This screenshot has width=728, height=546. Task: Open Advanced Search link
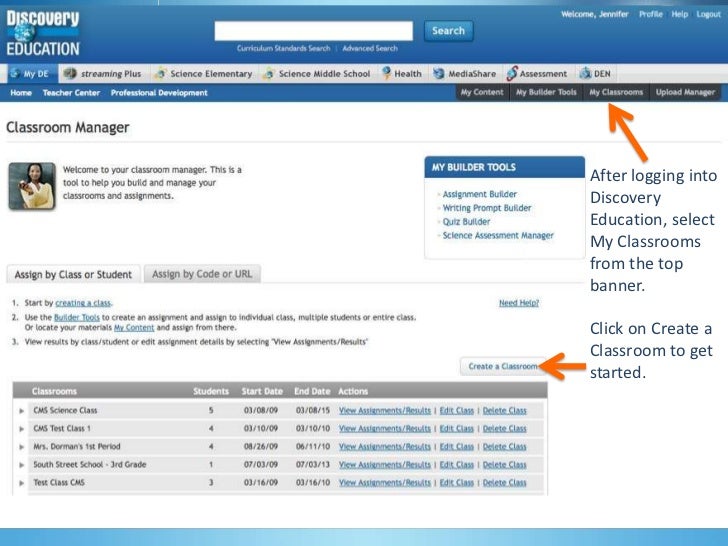pos(370,48)
